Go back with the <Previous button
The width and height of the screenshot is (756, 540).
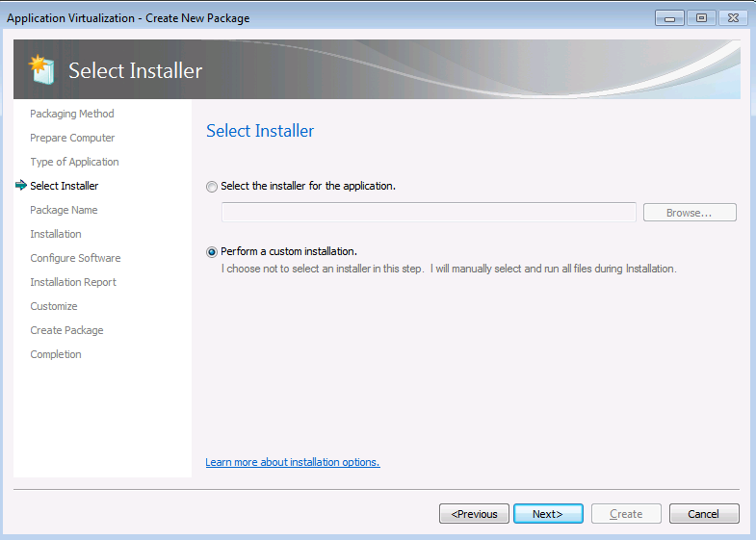[x=474, y=513]
